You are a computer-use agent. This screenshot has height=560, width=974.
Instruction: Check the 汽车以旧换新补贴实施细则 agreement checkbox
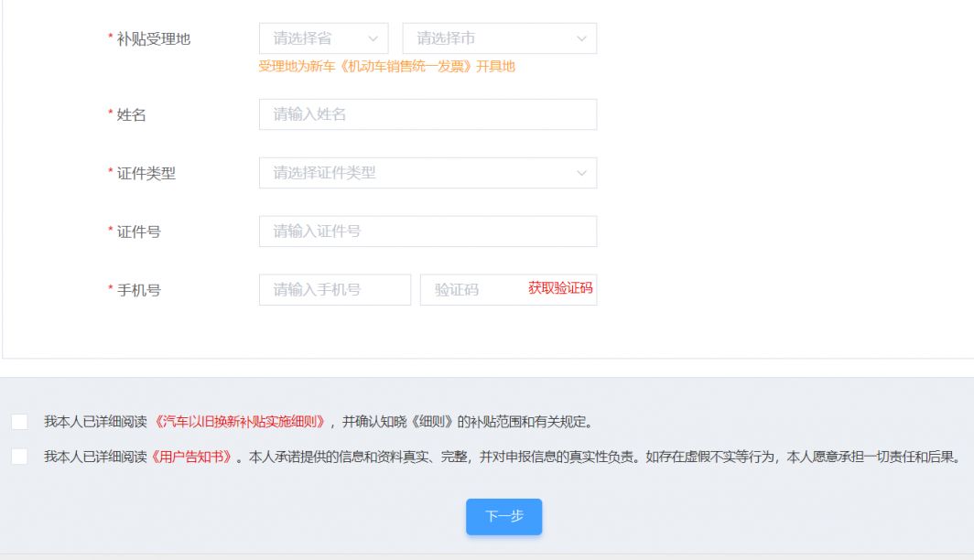[x=19, y=422]
